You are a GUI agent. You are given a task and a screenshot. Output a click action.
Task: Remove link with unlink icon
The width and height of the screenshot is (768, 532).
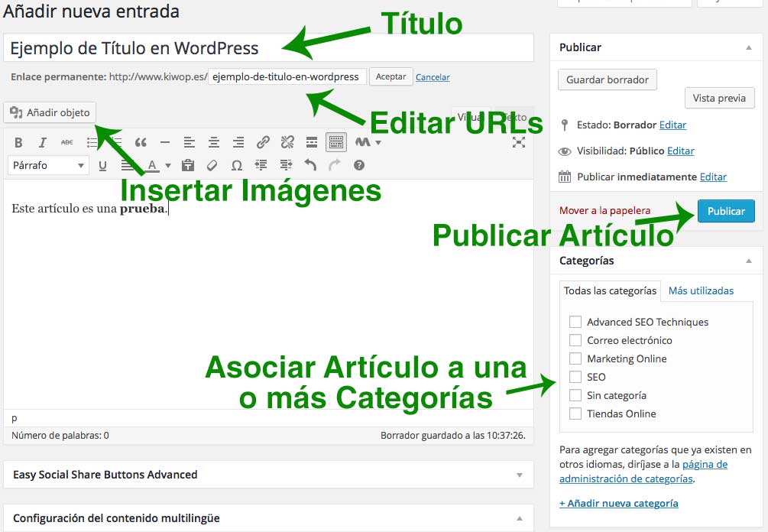[x=287, y=142]
